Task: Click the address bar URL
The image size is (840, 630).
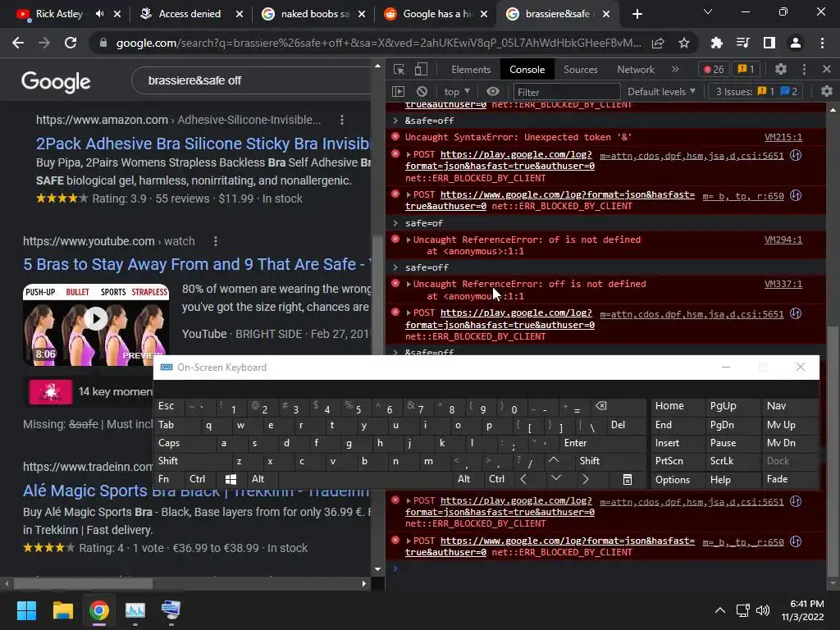Action: [378, 43]
